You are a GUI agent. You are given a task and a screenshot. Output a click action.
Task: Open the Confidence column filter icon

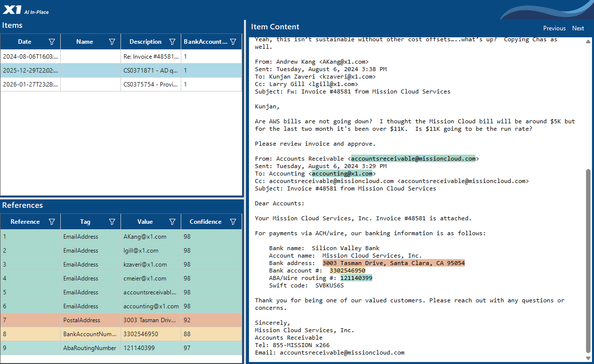click(x=234, y=222)
